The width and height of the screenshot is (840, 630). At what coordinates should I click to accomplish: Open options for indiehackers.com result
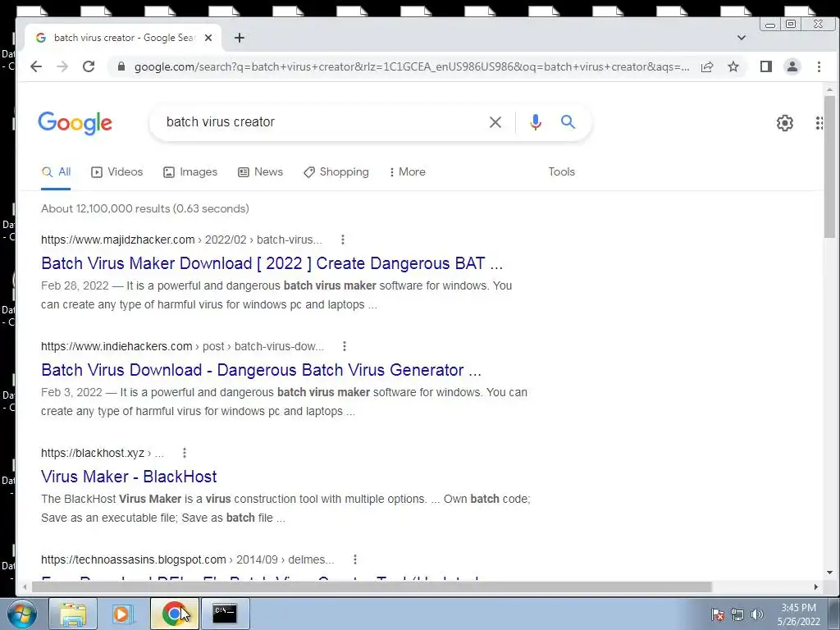coord(345,346)
